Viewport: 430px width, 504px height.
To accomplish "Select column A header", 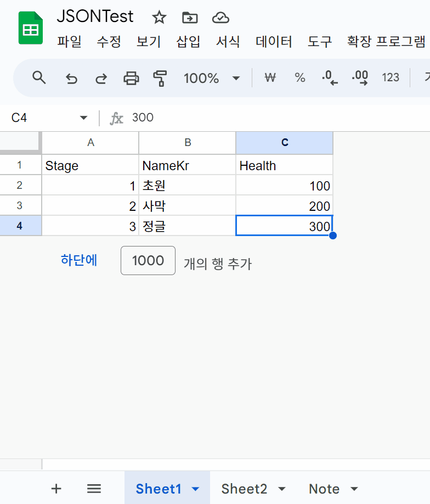I will point(90,142).
